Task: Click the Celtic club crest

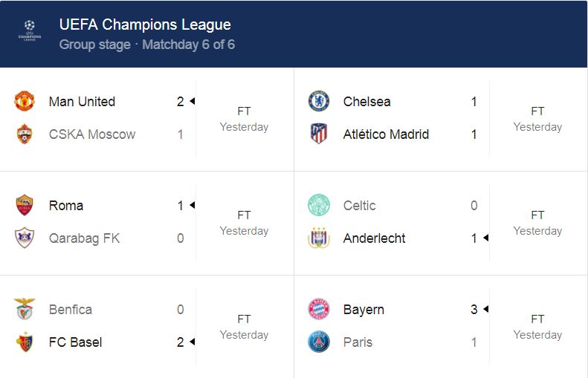Action: (319, 206)
